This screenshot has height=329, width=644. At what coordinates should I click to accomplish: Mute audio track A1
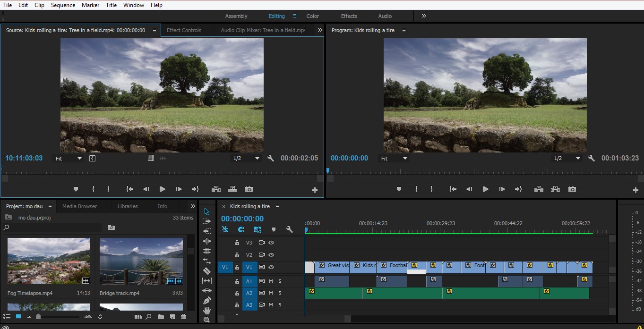[271, 281]
